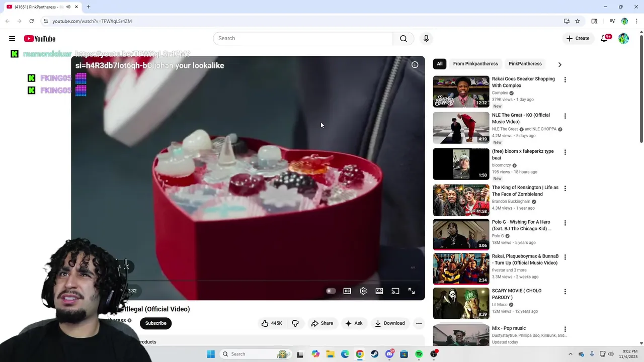Open the YouTube notifications bell
The height and width of the screenshot is (362, 644).
[x=605, y=39]
